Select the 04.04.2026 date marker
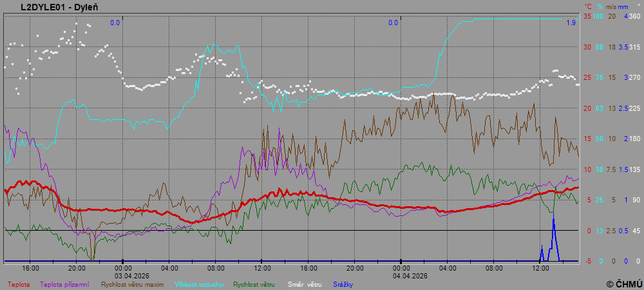 click(x=401, y=275)
